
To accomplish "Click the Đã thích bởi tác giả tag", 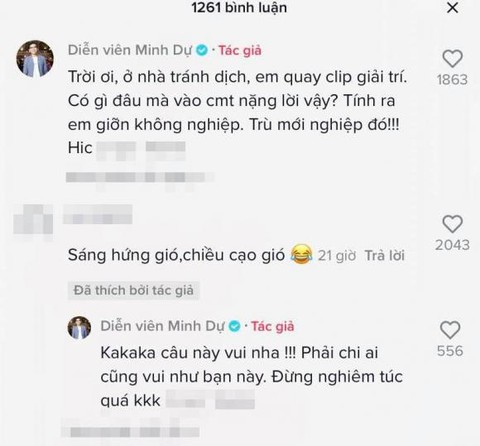I will point(133,291).
